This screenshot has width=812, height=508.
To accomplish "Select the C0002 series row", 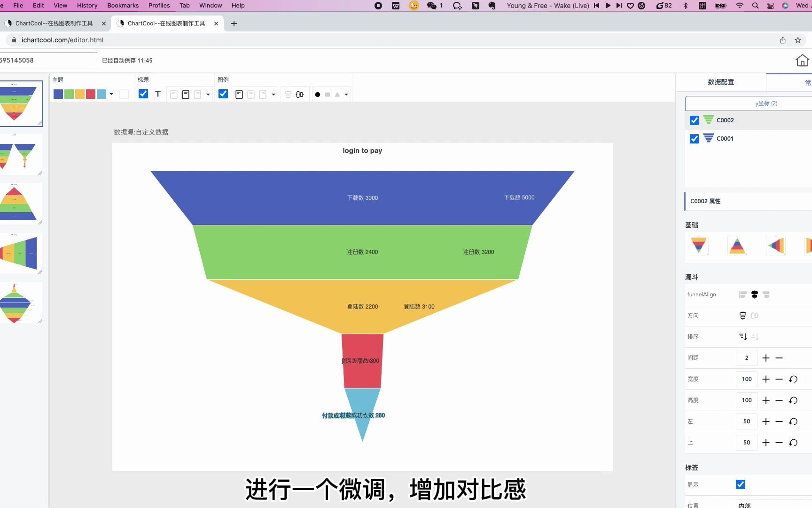I will tap(749, 120).
